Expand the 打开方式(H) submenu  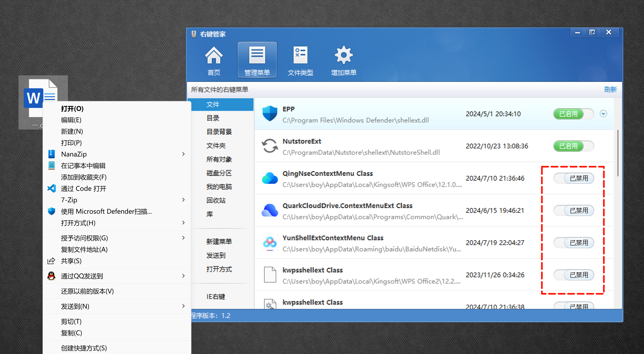coord(183,223)
